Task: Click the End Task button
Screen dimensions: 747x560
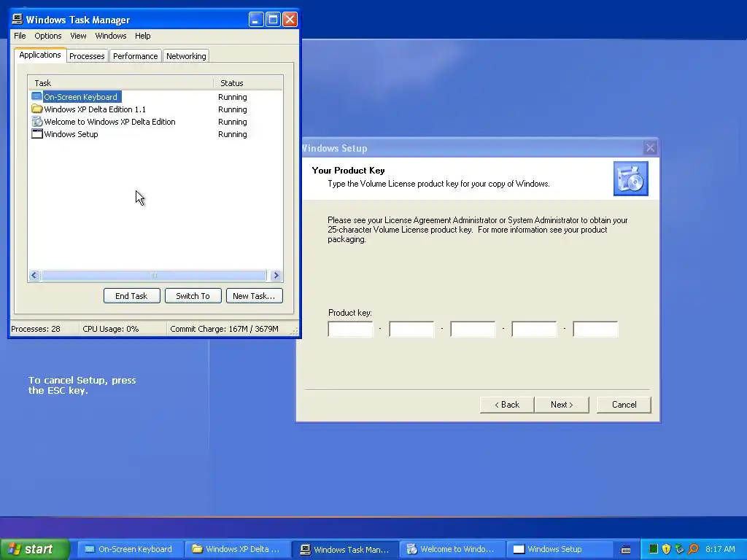Action: pyautogui.click(x=131, y=296)
